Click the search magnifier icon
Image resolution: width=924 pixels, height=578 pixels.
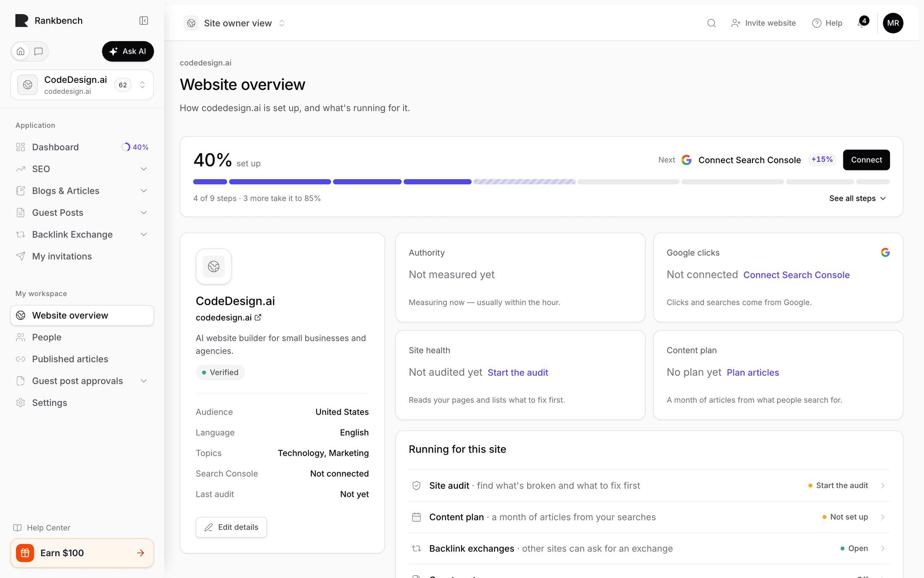(x=711, y=23)
